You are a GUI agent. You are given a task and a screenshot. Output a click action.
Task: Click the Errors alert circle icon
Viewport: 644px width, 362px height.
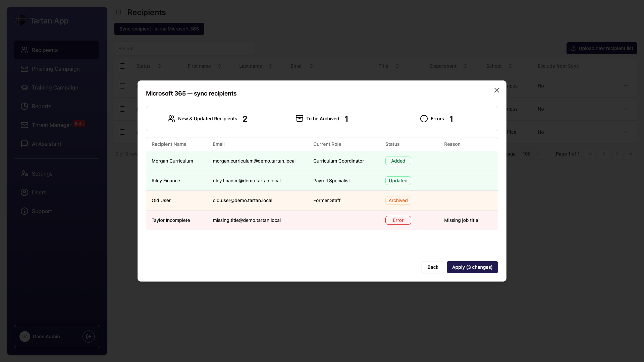click(424, 119)
